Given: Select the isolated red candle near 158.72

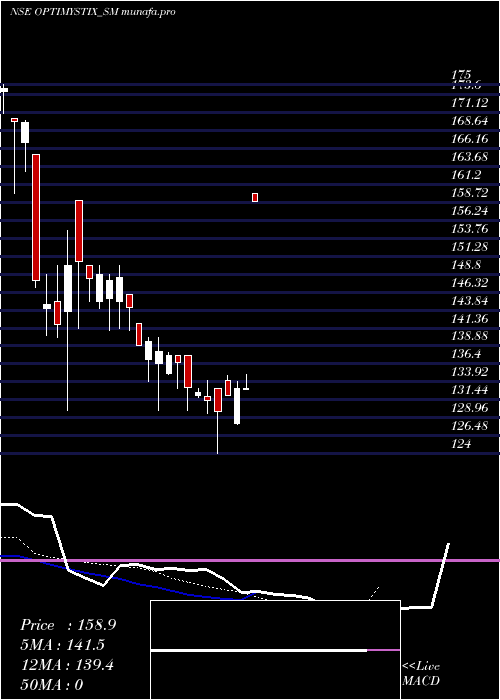Looking at the screenshot, I should pyautogui.click(x=255, y=197).
